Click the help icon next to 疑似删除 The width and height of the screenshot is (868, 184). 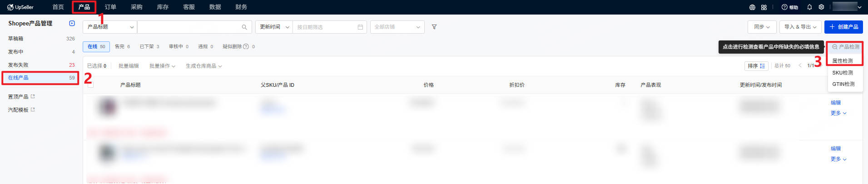click(246, 46)
